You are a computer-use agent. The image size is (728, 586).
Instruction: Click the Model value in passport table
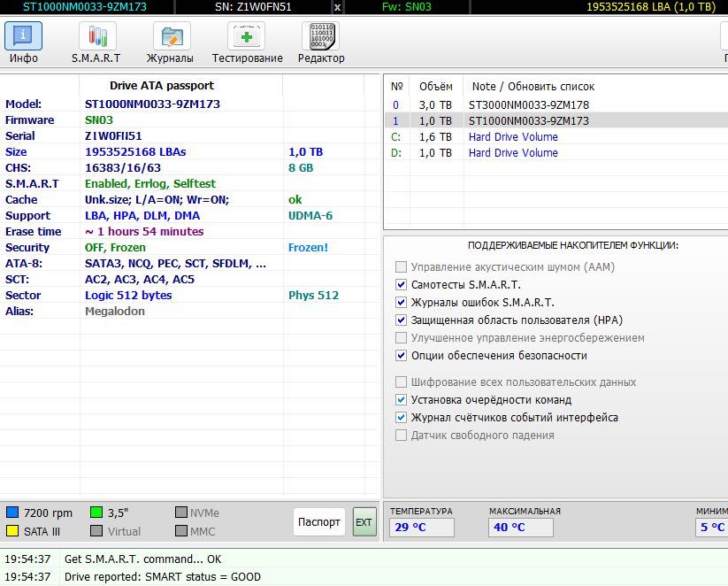click(x=152, y=104)
